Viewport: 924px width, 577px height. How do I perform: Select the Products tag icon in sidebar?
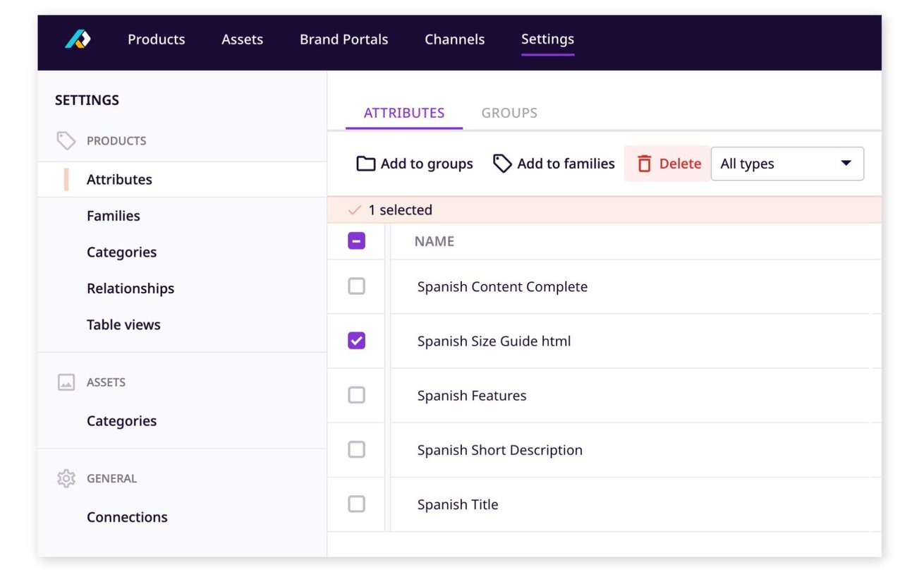click(x=66, y=140)
